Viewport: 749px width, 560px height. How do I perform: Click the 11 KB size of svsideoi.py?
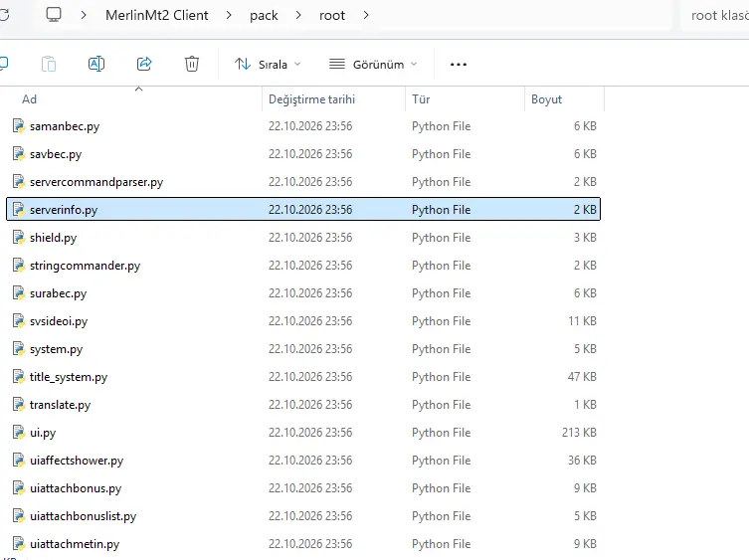[582, 321]
